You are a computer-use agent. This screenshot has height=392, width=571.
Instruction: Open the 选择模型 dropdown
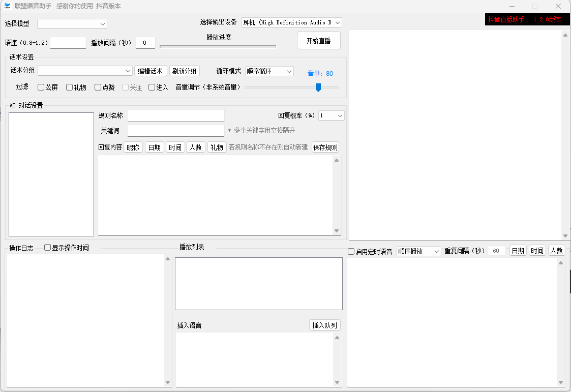click(72, 24)
